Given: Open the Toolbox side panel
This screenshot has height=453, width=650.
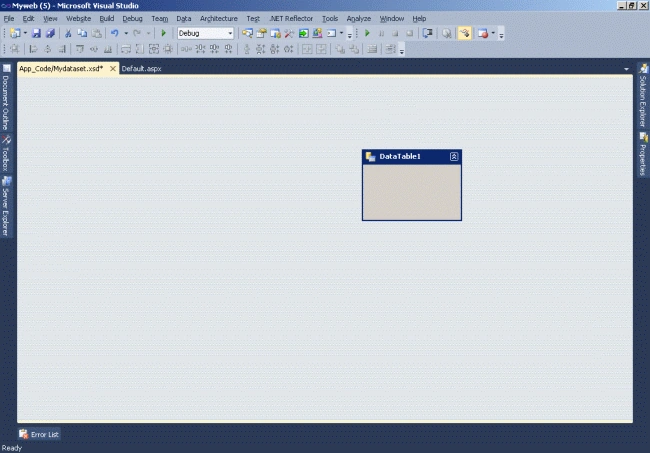Looking at the screenshot, I should coord(6,153).
